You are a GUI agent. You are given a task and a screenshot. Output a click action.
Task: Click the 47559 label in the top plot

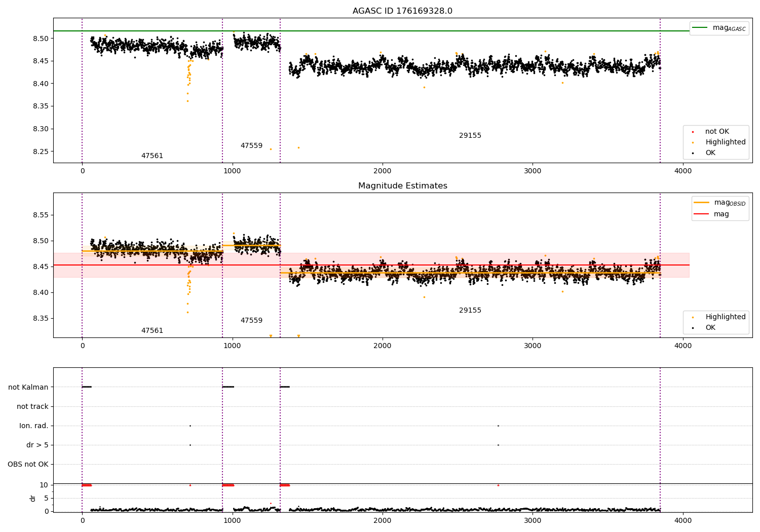pyautogui.click(x=251, y=145)
